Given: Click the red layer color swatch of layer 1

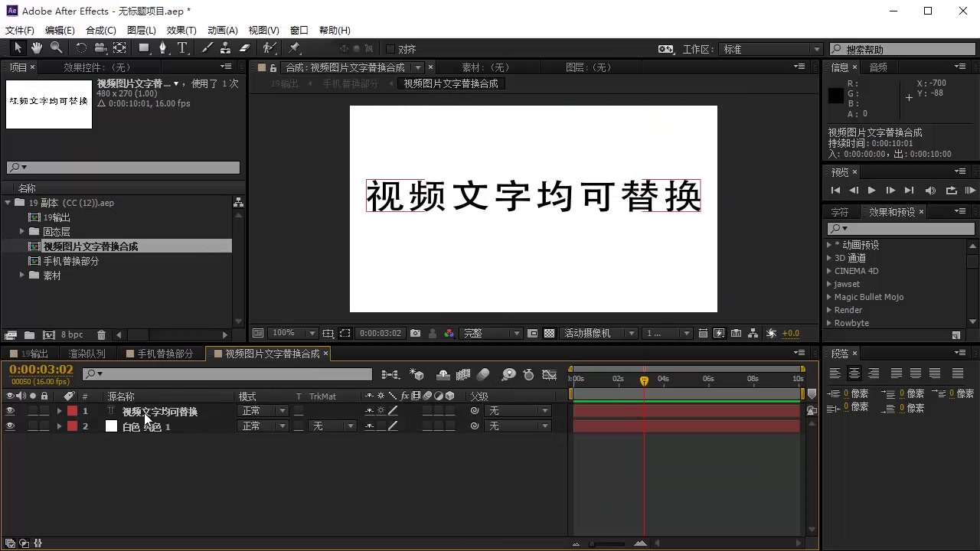Looking at the screenshot, I should point(73,411).
